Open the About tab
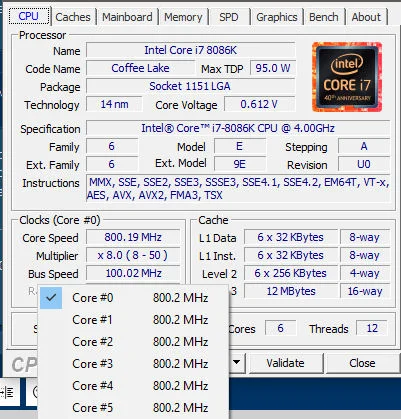The image size is (401, 419). [366, 17]
